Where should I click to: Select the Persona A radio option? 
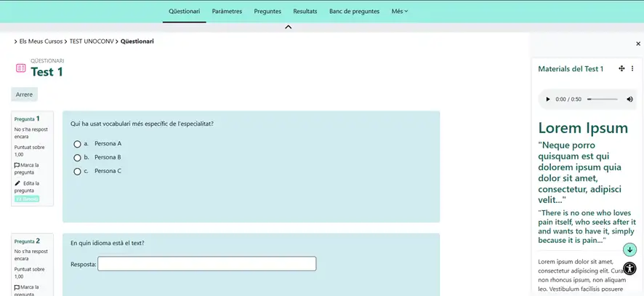tap(77, 144)
